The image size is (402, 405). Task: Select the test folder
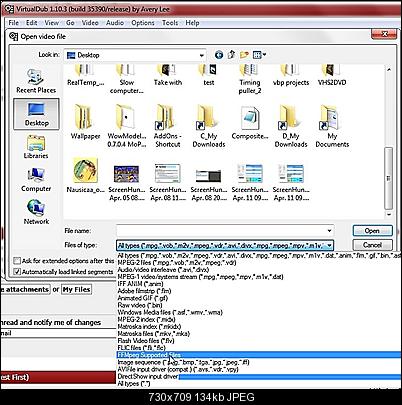(x=209, y=76)
